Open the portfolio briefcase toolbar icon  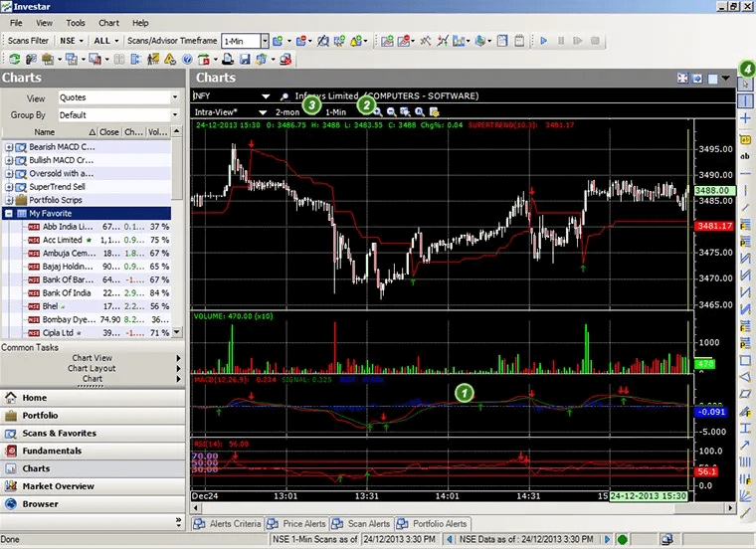coord(48,59)
